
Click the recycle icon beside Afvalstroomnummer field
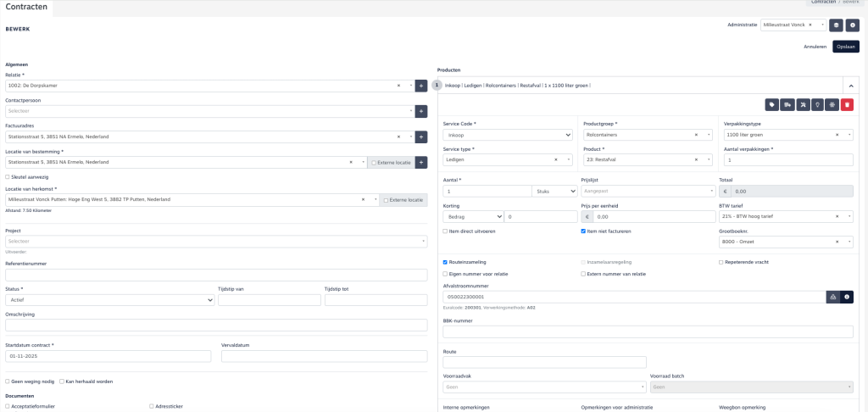click(x=832, y=298)
